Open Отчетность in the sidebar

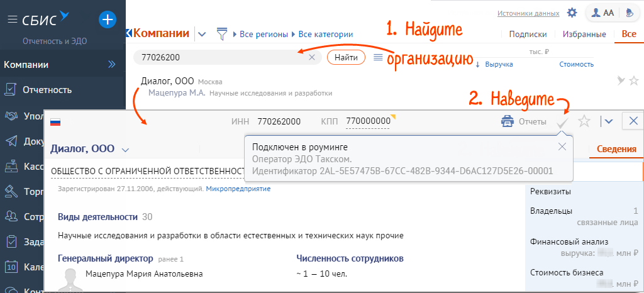pos(47,89)
